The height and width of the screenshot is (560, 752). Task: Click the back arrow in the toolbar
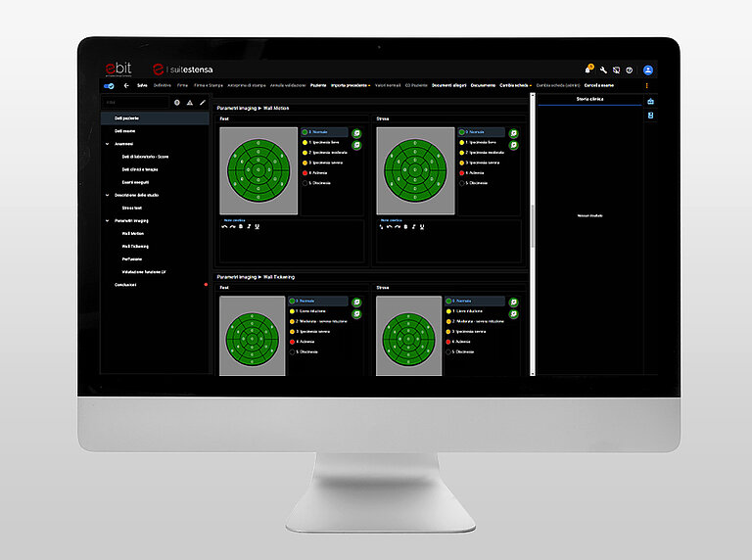pos(126,86)
